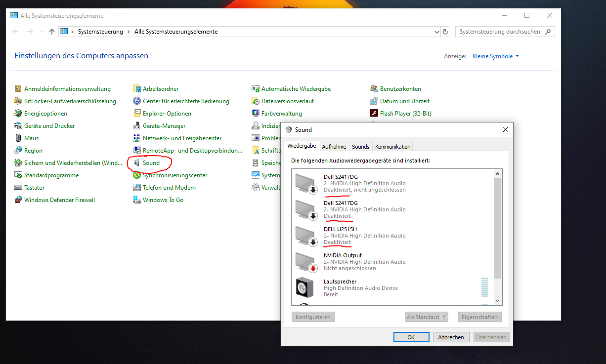Click the Lautsprecher volume level meter

[485, 288]
